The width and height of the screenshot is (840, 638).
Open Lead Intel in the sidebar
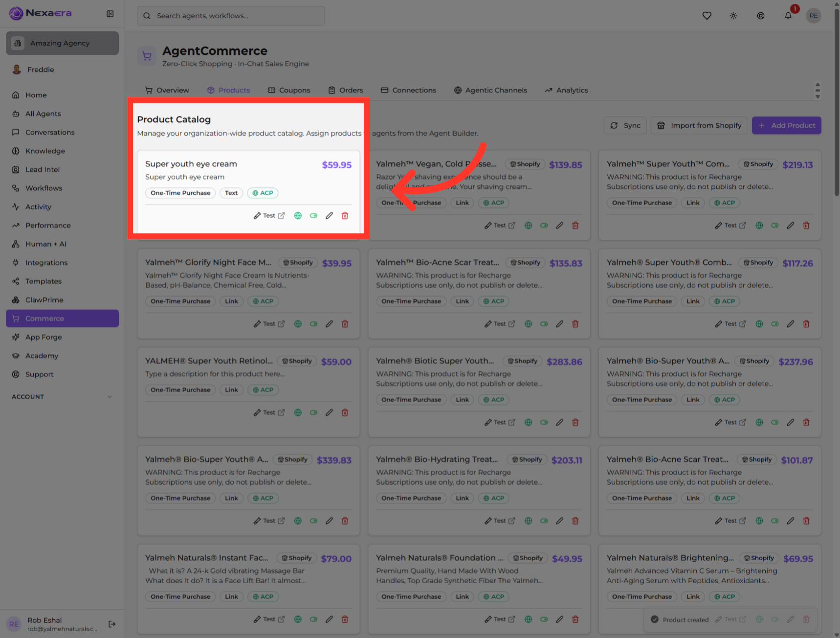[x=62, y=170]
